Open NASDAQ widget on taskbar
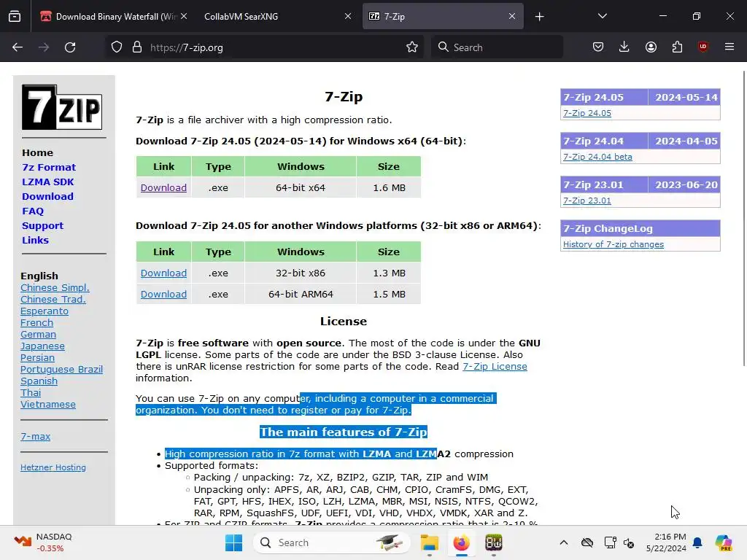The image size is (747, 560). click(x=43, y=542)
